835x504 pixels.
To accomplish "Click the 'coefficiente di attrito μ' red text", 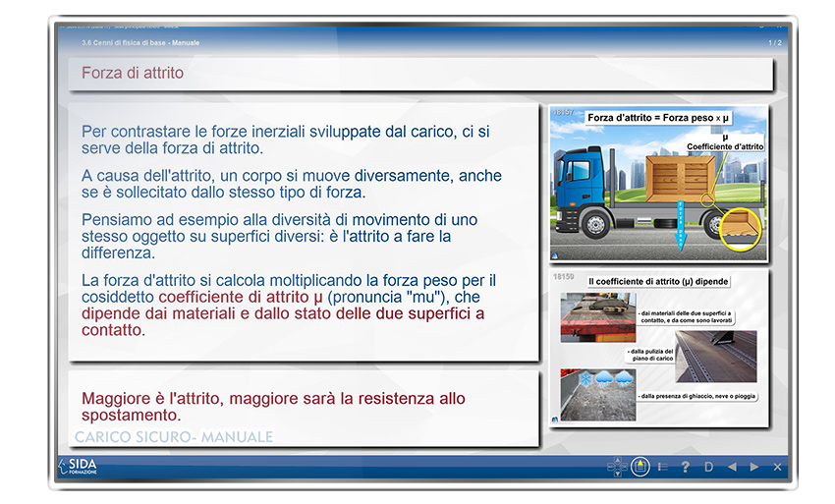I will tap(241, 297).
